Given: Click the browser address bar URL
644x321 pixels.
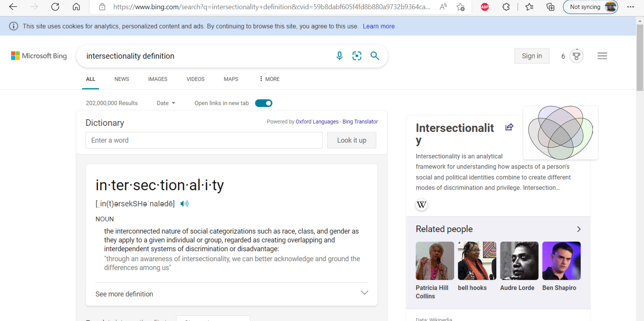Looking at the screenshot, I should point(272,7).
